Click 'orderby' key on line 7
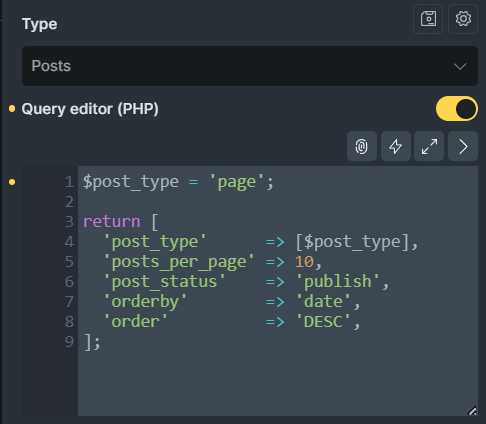486x424 pixels. coord(145,302)
